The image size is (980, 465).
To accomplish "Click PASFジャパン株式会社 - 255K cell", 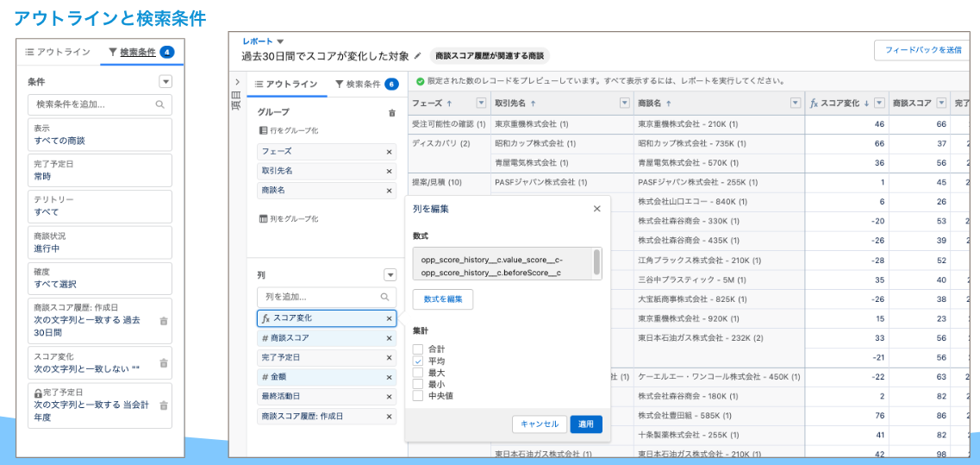I will [x=719, y=183].
